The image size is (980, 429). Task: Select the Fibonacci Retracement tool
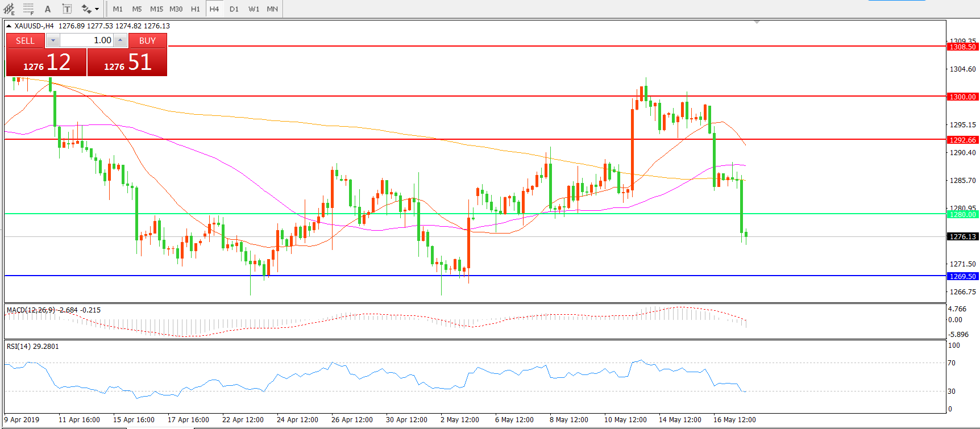28,9
